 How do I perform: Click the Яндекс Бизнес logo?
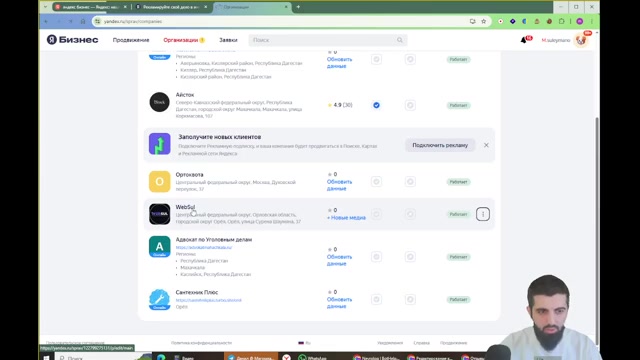pos(73,40)
